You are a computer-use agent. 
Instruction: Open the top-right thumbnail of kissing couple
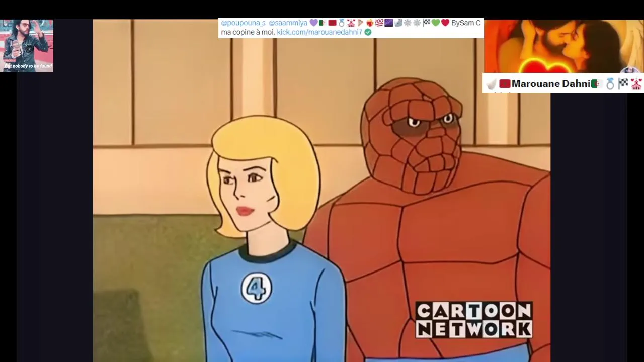(563, 46)
